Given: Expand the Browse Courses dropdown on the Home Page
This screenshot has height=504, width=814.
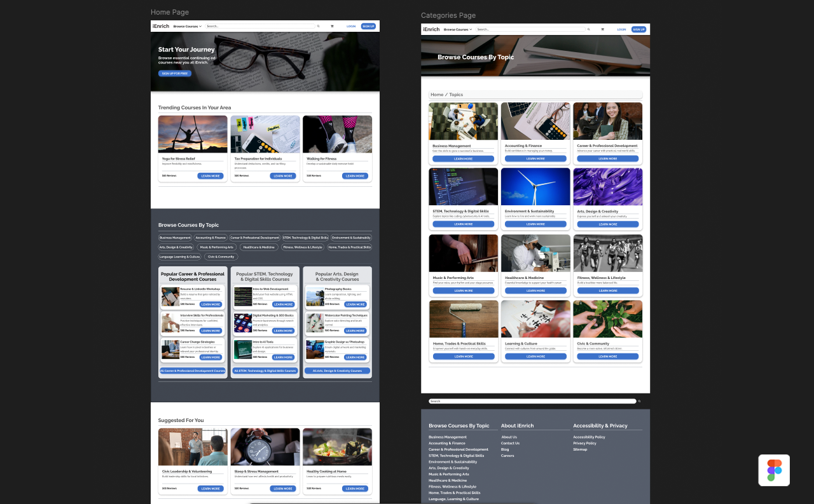Looking at the screenshot, I should [x=187, y=26].
